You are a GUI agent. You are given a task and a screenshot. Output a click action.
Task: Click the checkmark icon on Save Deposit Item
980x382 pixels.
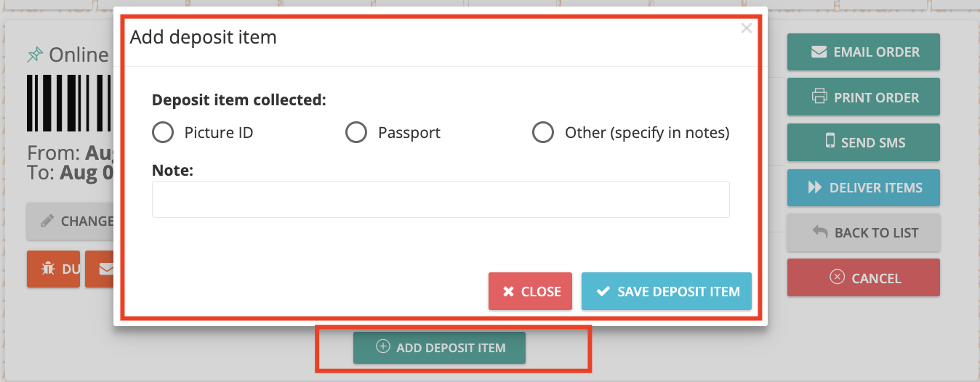pyautogui.click(x=603, y=291)
